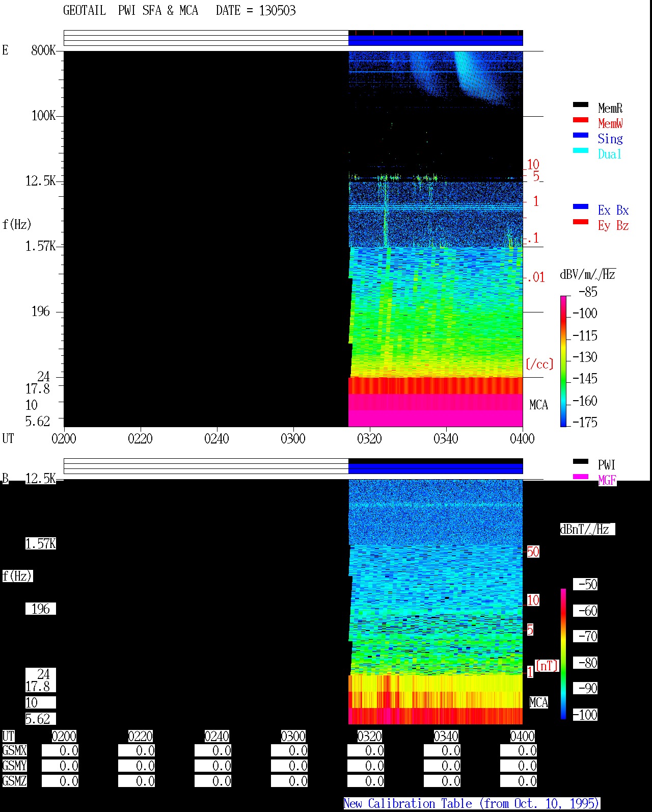Click the black PWI legend swatch

pos(581,462)
